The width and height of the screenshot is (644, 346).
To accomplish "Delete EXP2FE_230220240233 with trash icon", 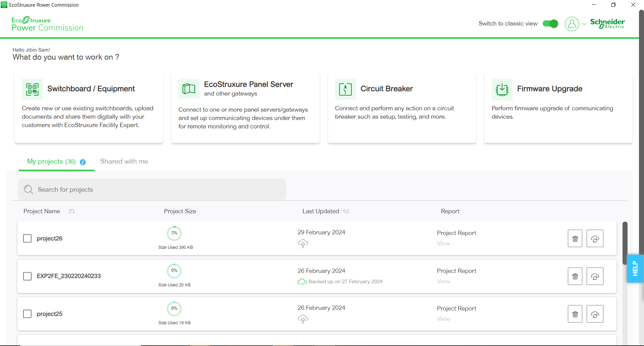I will click(x=575, y=276).
